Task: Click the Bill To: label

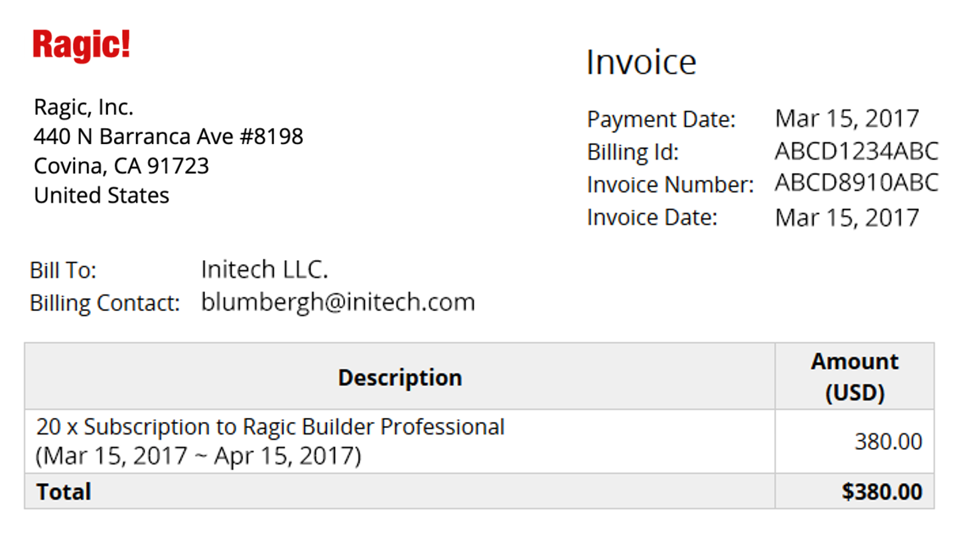Action: [x=63, y=271]
